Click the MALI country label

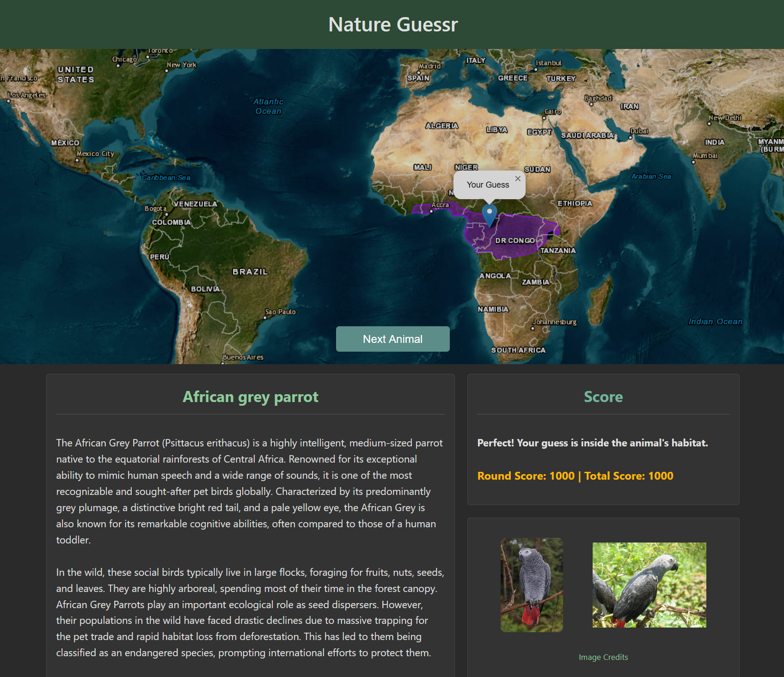tap(423, 167)
